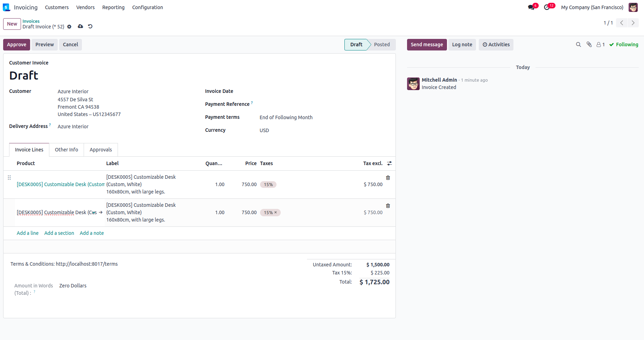Viewport: 644px width, 340px height.
Task: Set the Invoice Date field
Action: [x=324, y=91]
